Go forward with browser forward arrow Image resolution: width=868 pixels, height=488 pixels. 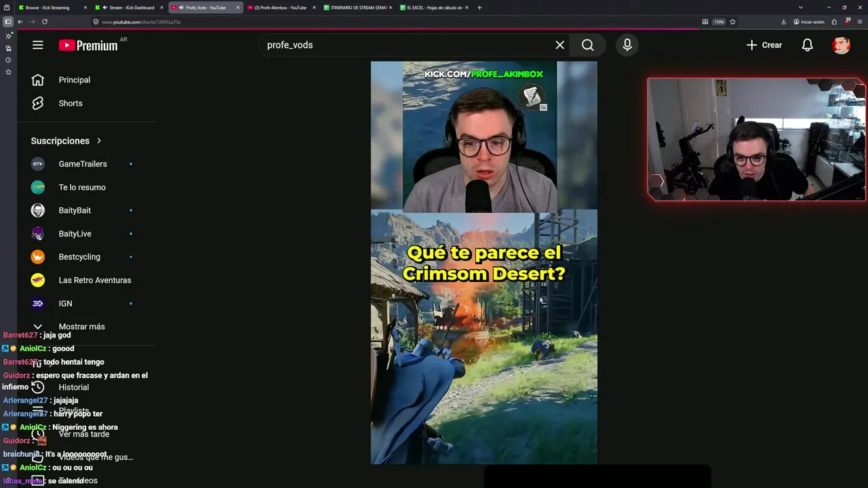32,22
